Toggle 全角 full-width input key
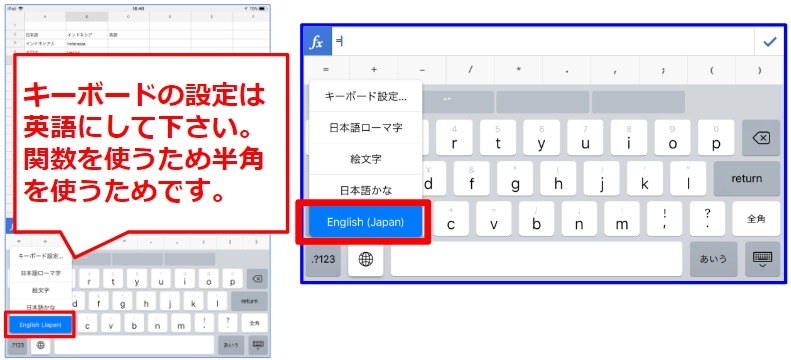 coord(756,219)
